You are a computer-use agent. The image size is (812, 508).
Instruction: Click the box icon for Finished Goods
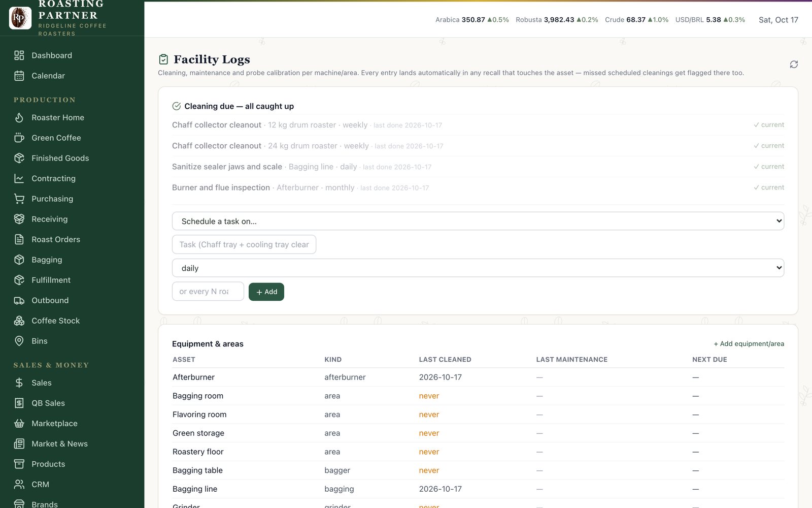19,158
